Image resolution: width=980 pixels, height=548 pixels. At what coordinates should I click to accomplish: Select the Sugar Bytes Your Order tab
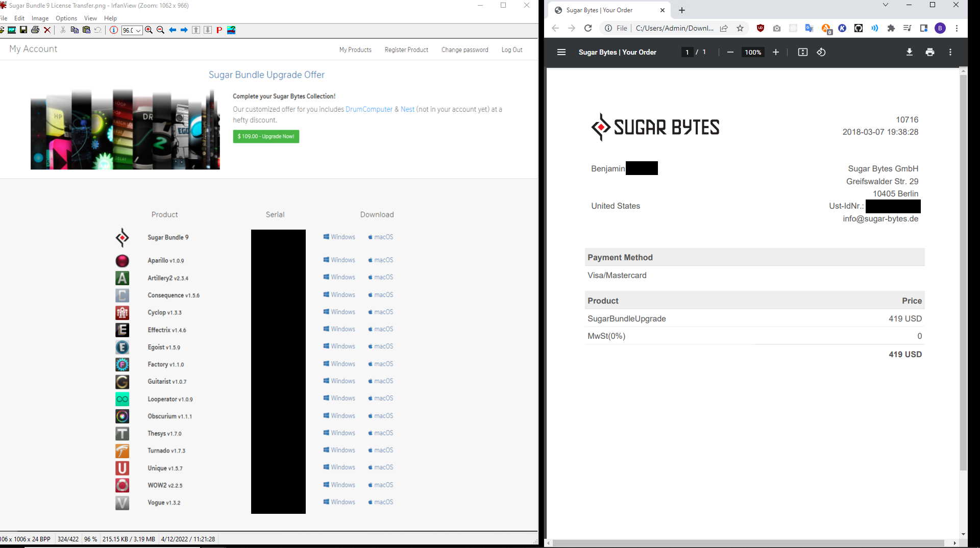point(610,10)
